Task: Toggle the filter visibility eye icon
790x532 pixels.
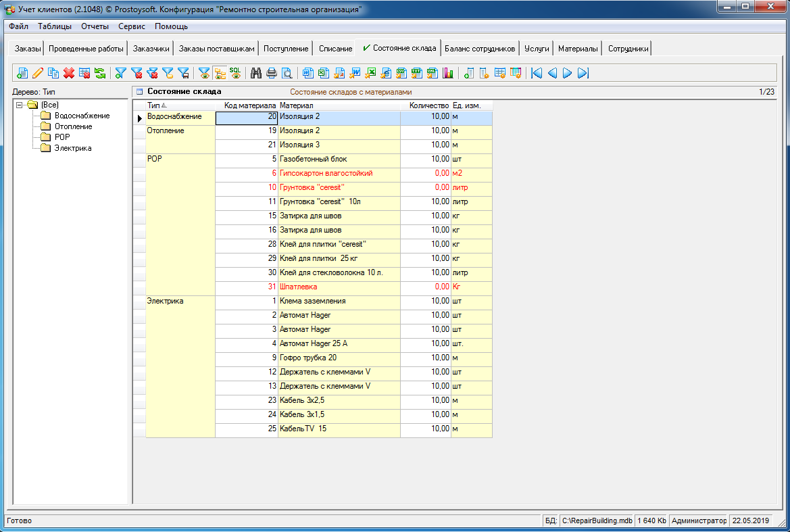Action: pyautogui.click(x=204, y=73)
